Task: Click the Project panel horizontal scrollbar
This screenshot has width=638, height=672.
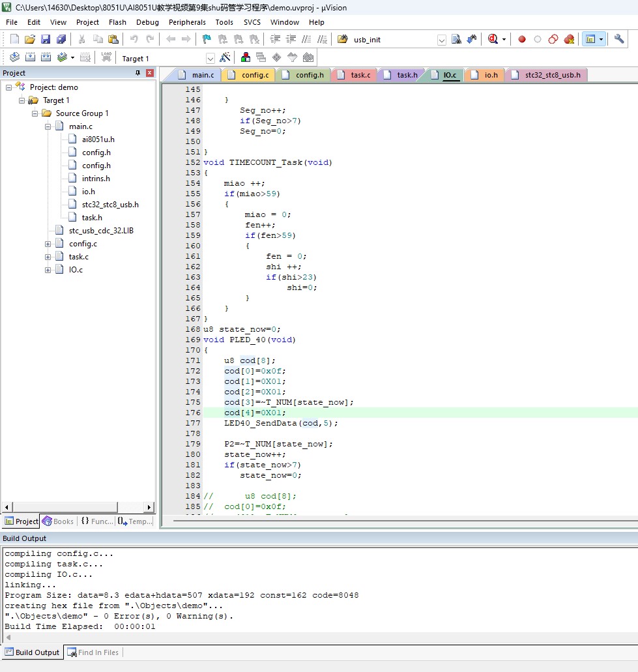Action: 65,508
